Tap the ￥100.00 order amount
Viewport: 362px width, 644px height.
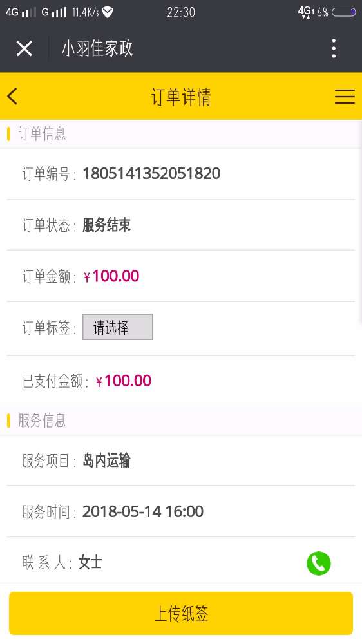coord(111,276)
